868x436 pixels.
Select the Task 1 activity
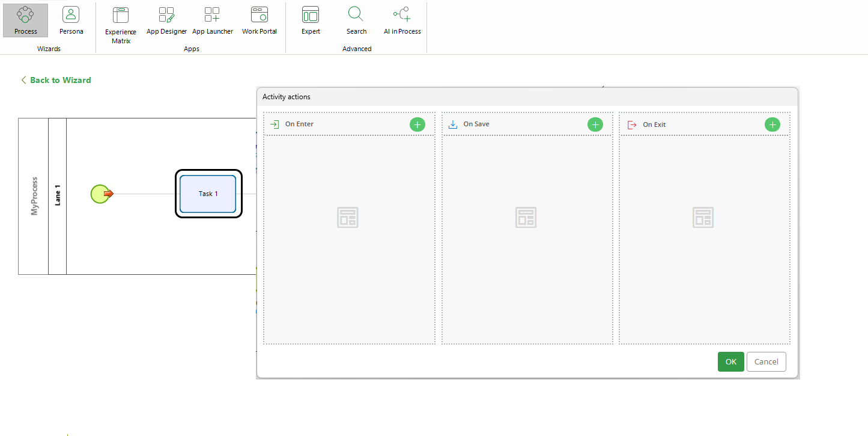click(208, 194)
